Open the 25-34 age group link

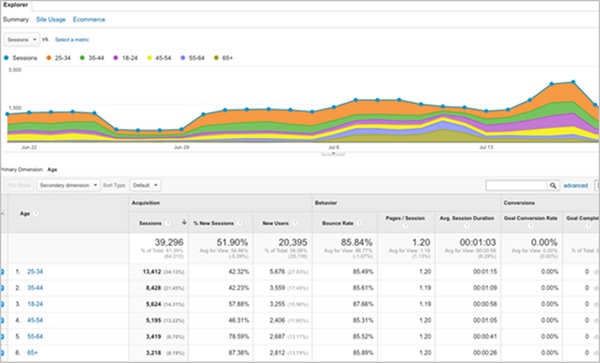coord(35,272)
